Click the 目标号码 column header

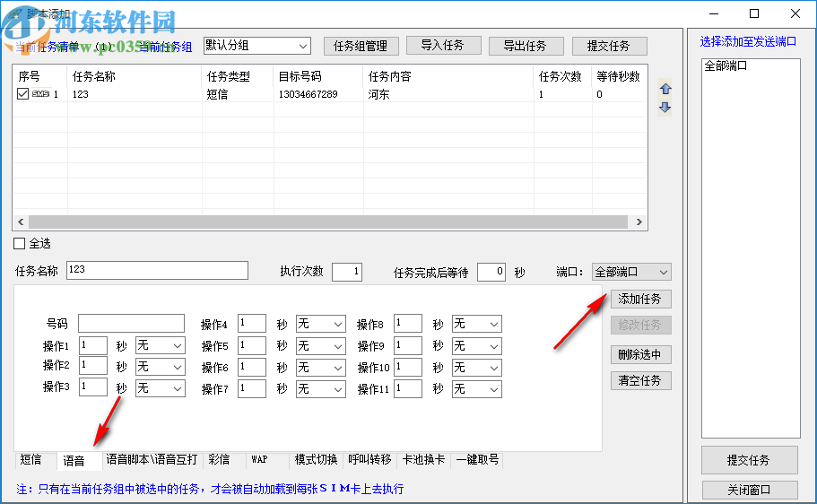[x=317, y=76]
